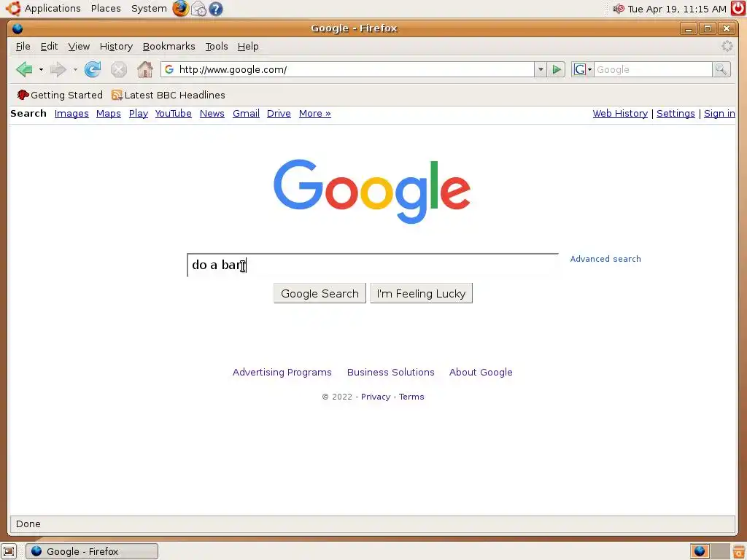The width and height of the screenshot is (747, 560).
Task: Open the Terms link
Action: (x=411, y=397)
